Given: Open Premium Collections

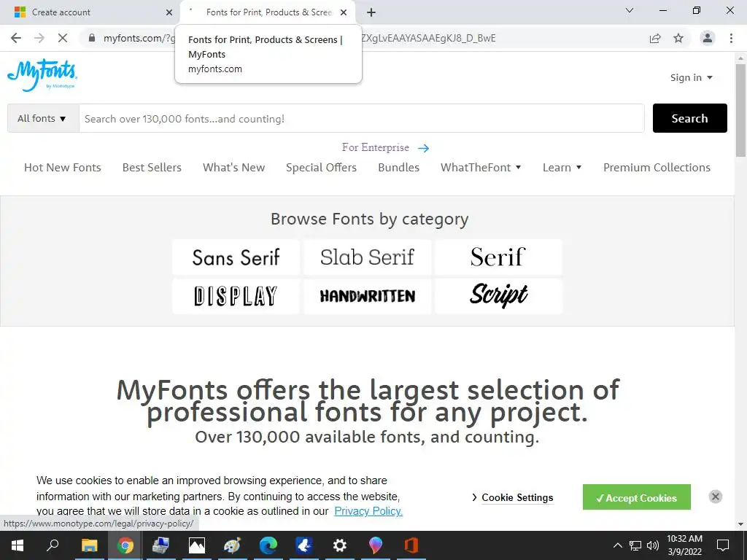Looking at the screenshot, I should [657, 168].
